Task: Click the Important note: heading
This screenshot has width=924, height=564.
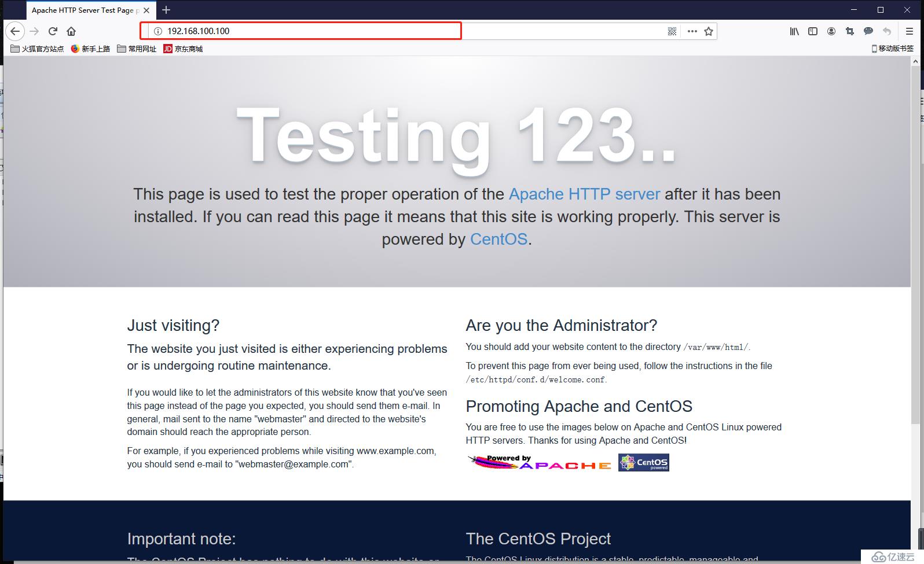Action: coord(181,539)
